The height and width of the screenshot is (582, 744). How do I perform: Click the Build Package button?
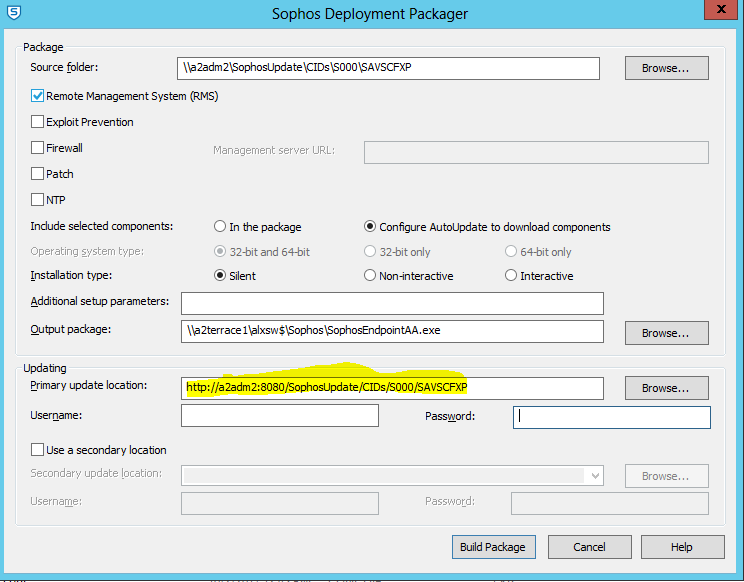coord(493,547)
